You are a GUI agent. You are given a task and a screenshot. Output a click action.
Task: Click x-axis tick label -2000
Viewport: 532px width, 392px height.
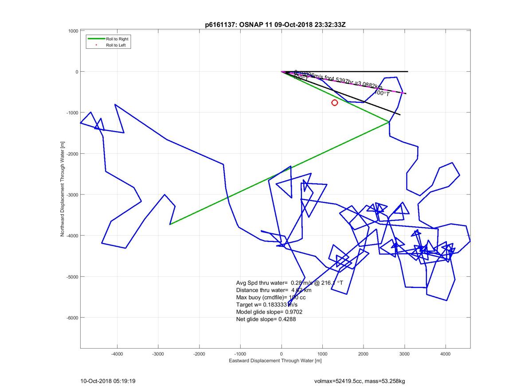[199, 354]
